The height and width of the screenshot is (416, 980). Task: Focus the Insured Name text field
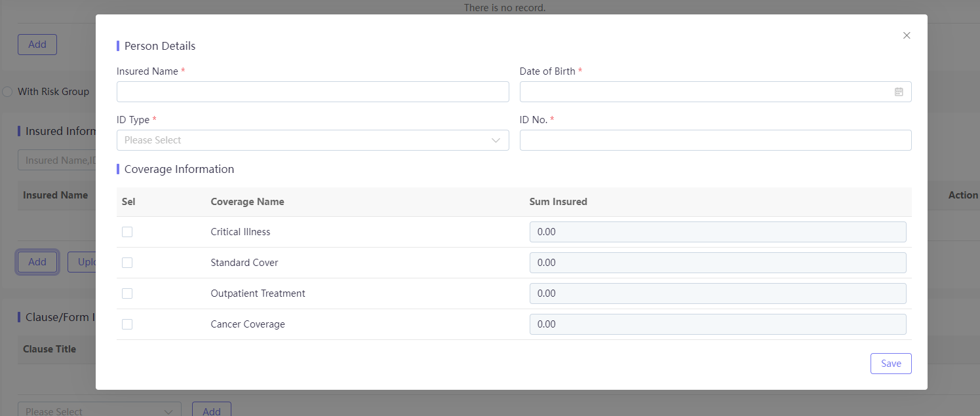pyautogui.click(x=313, y=92)
